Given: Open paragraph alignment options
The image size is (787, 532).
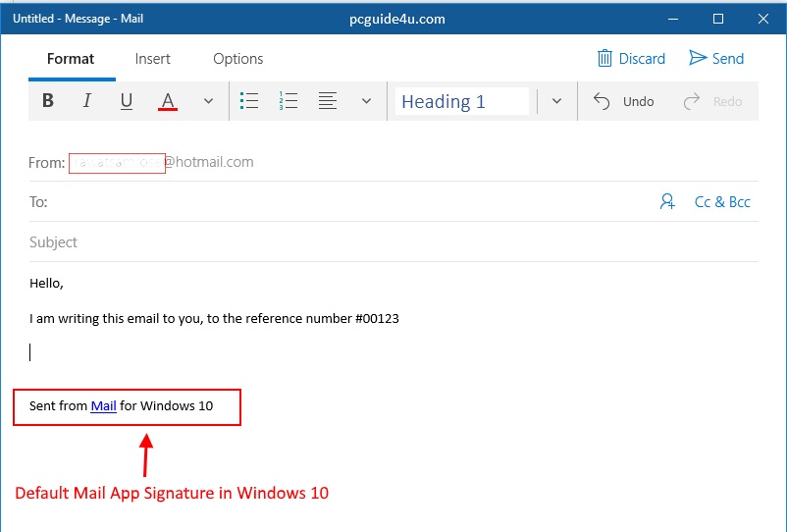Looking at the screenshot, I should pyautogui.click(x=328, y=101).
